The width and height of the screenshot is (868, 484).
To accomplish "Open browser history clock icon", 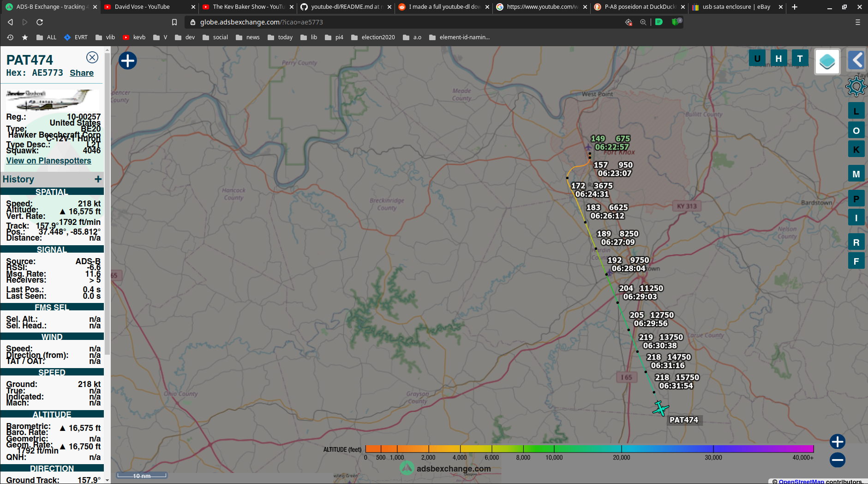I will pos(10,37).
